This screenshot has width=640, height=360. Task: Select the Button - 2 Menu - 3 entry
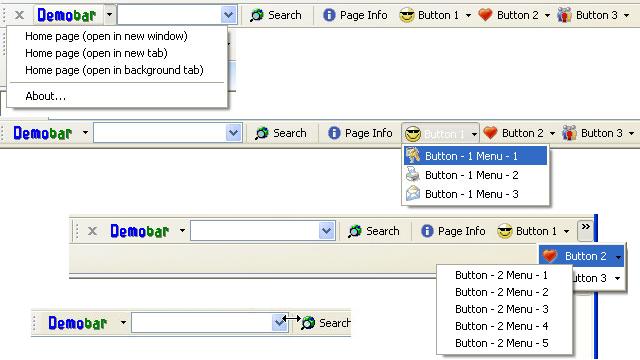(x=502, y=309)
